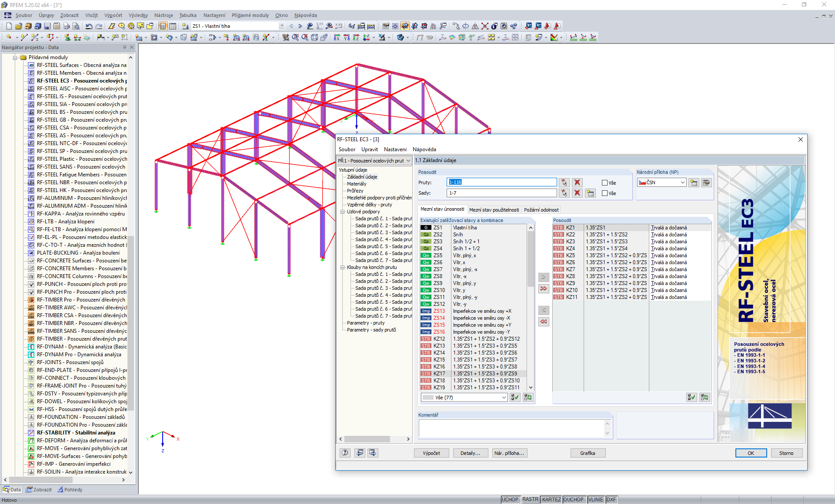Go to the next load case arrow
This screenshot has width=835, height=504.
[300, 26]
